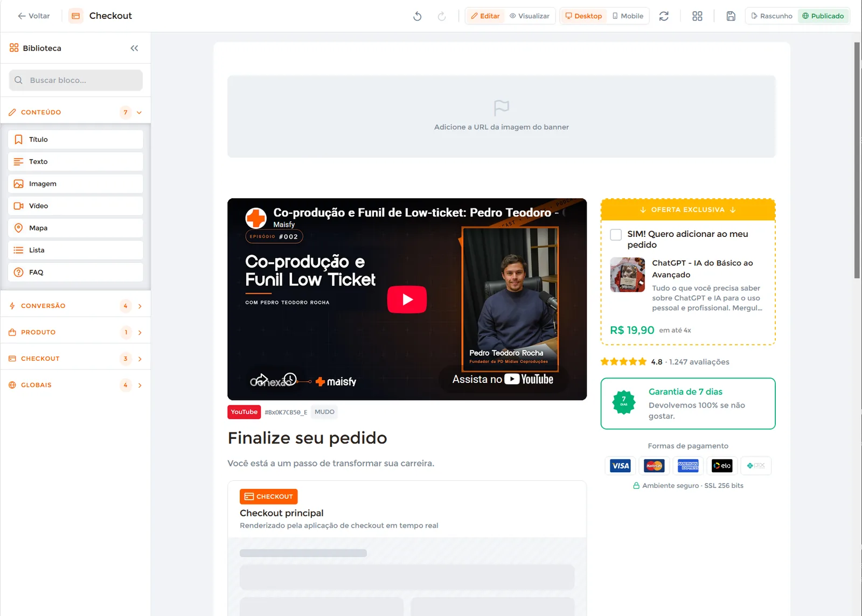Switch to Visualizar mode

pyautogui.click(x=530, y=16)
